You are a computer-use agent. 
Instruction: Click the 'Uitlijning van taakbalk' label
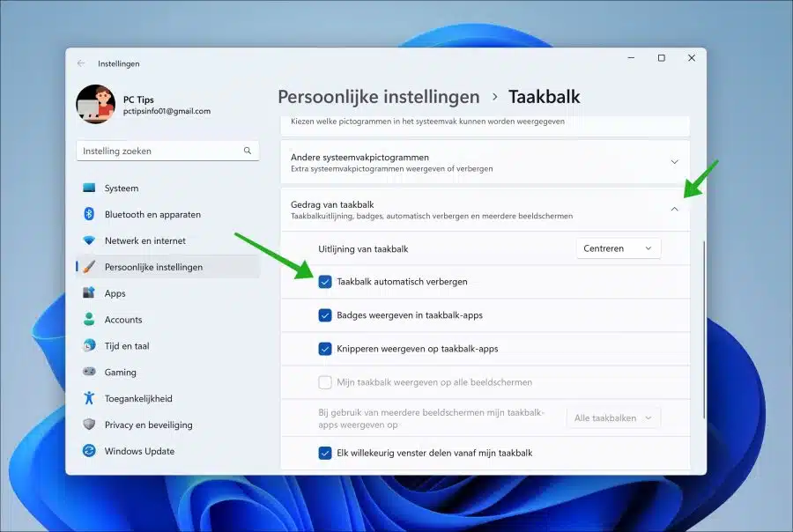(363, 248)
